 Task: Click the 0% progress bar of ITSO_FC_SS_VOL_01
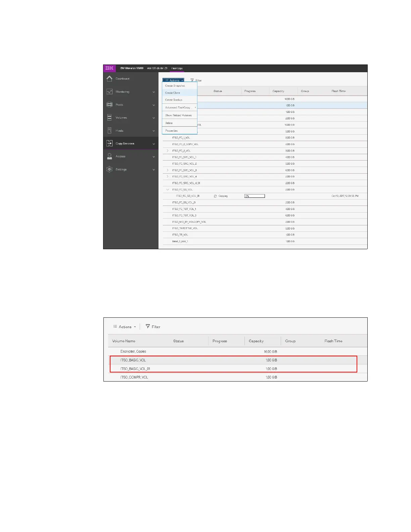click(255, 196)
